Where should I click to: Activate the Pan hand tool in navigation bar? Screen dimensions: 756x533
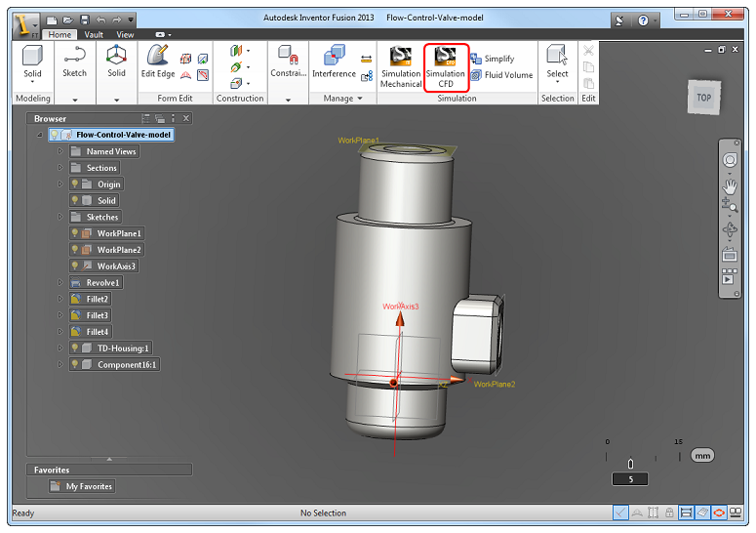[x=730, y=186]
